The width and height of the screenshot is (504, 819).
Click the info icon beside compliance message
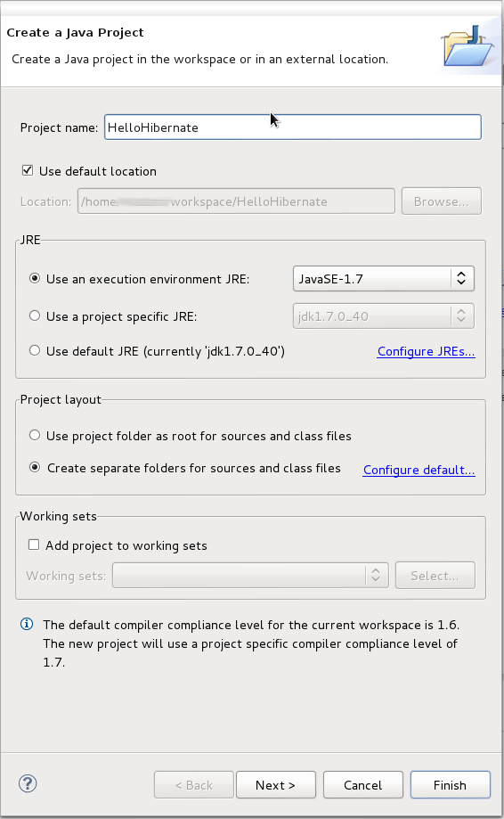(x=27, y=624)
